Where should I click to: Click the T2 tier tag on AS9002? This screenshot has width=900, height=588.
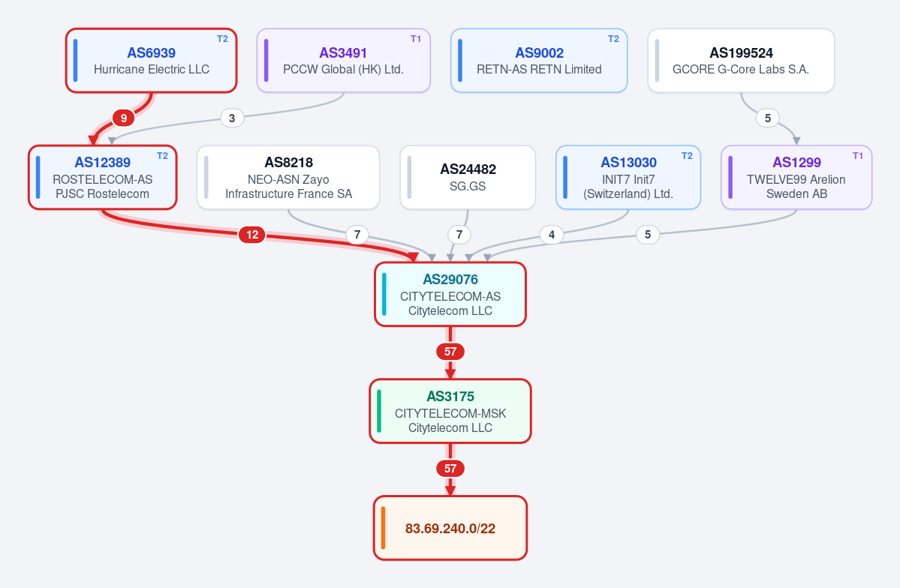click(613, 39)
